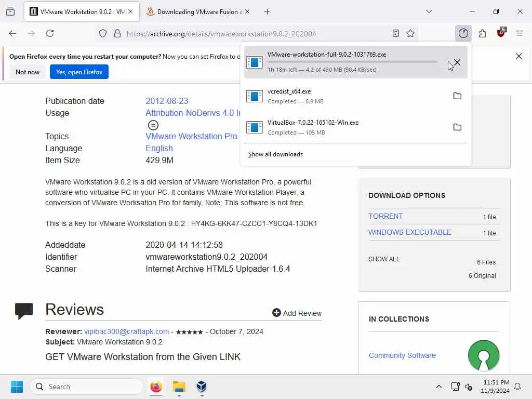Open reviewer vipibac300@craftapk.com profile link
532x399 pixels.
click(126, 331)
